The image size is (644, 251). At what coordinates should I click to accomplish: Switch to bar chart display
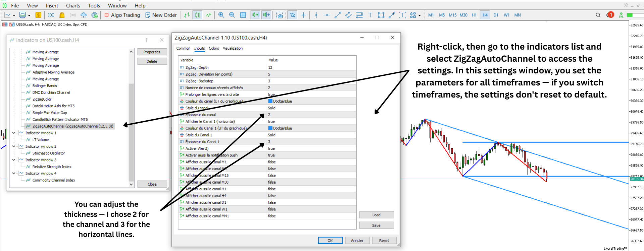pyautogui.click(x=187, y=15)
